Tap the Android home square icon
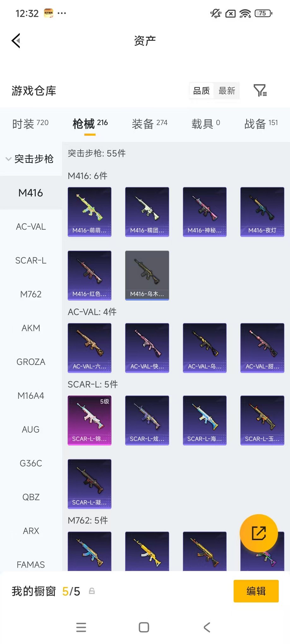Viewport: 290px width, 644px height. [x=144, y=627]
